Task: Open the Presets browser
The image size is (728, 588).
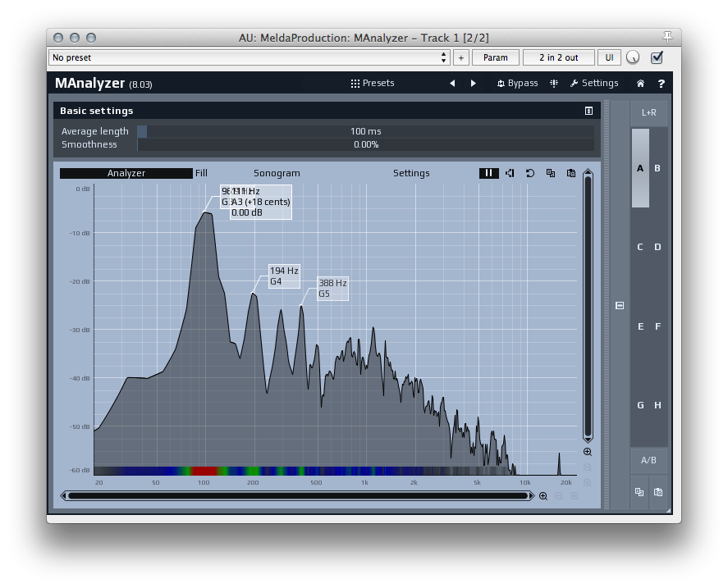Action: pyautogui.click(x=373, y=84)
